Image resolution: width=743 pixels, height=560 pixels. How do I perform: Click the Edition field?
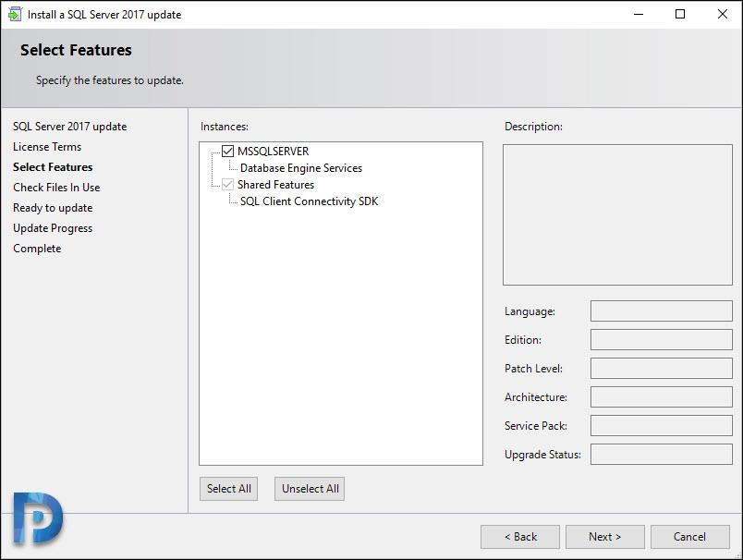pos(662,340)
